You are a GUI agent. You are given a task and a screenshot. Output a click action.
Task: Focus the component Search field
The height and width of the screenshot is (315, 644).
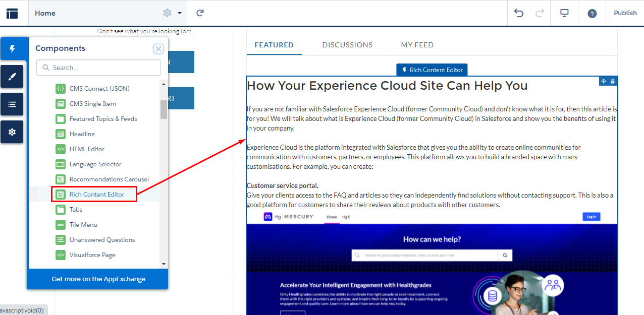(x=98, y=68)
